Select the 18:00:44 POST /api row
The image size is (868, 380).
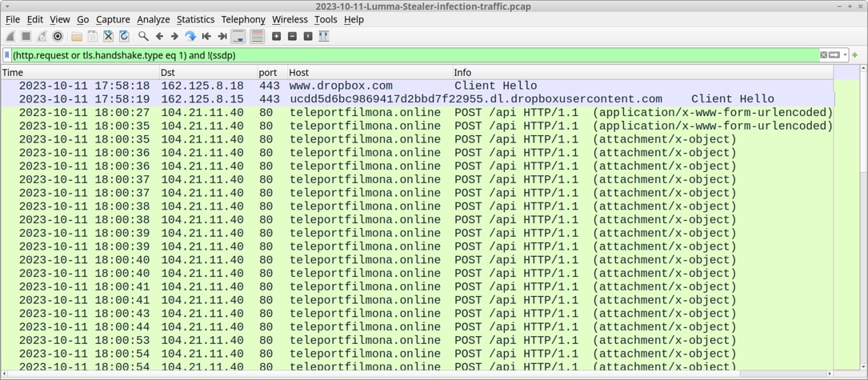point(417,327)
